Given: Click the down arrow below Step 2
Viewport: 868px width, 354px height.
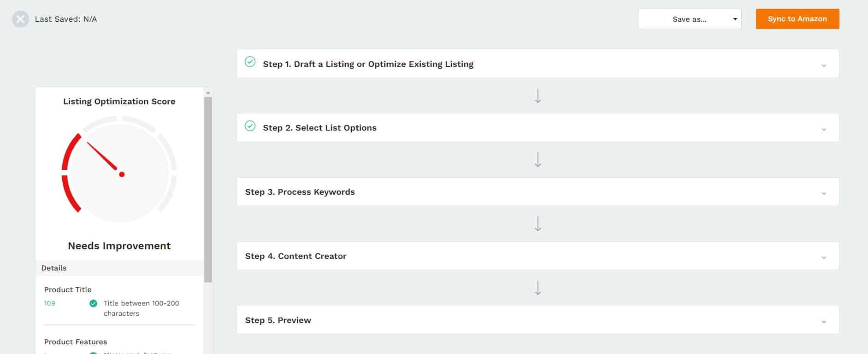Looking at the screenshot, I should (537, 160).
